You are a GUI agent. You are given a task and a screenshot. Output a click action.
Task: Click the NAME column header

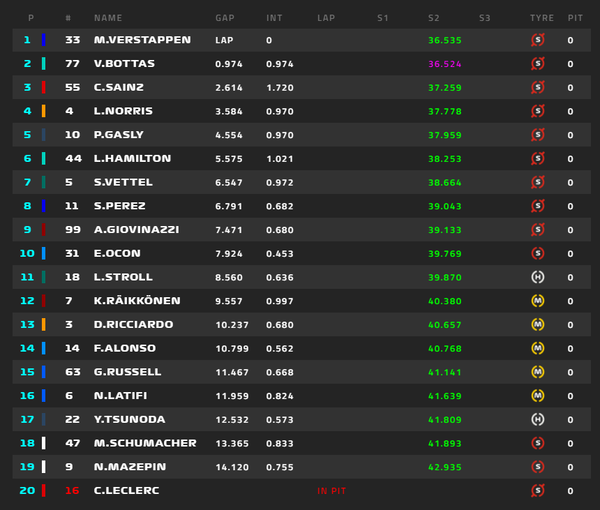click(108, 18)
